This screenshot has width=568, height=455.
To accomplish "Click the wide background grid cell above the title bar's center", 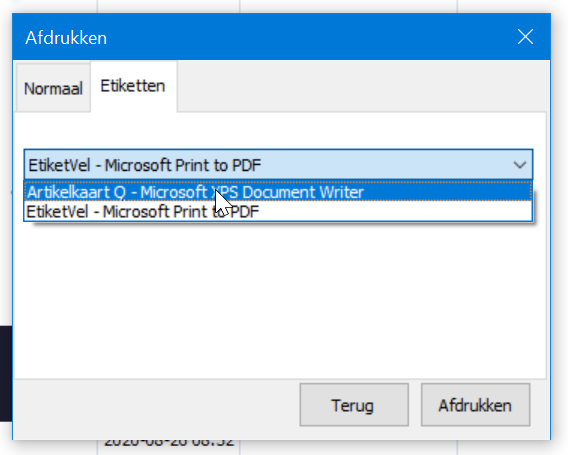I will pos(348,6).
